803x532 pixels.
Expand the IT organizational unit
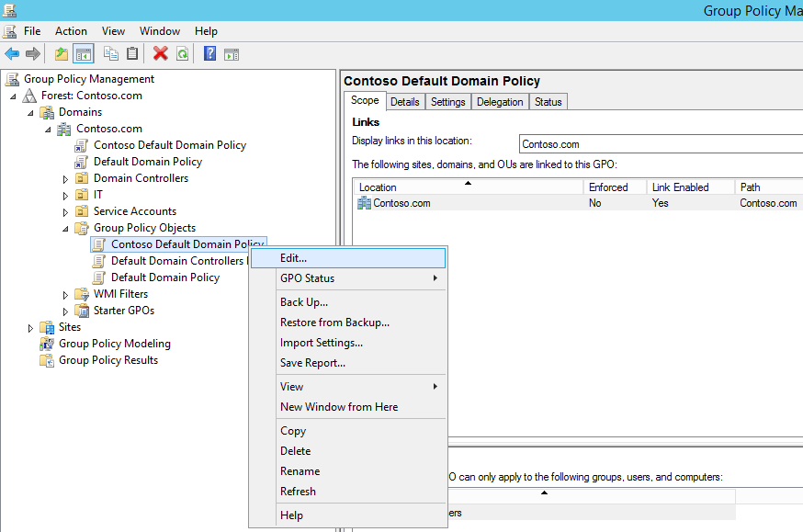[x=65, y=196]
